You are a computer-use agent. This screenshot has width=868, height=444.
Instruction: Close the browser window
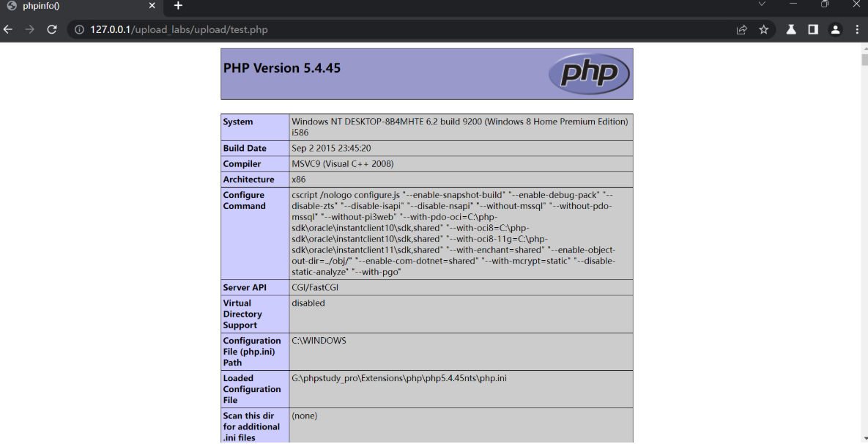point(856,4)
